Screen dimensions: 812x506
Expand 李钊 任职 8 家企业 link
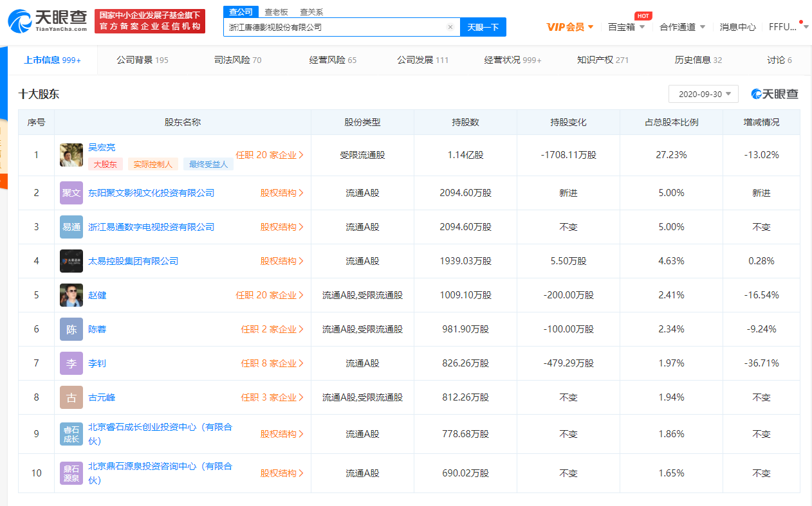click(x=272, y=363)
